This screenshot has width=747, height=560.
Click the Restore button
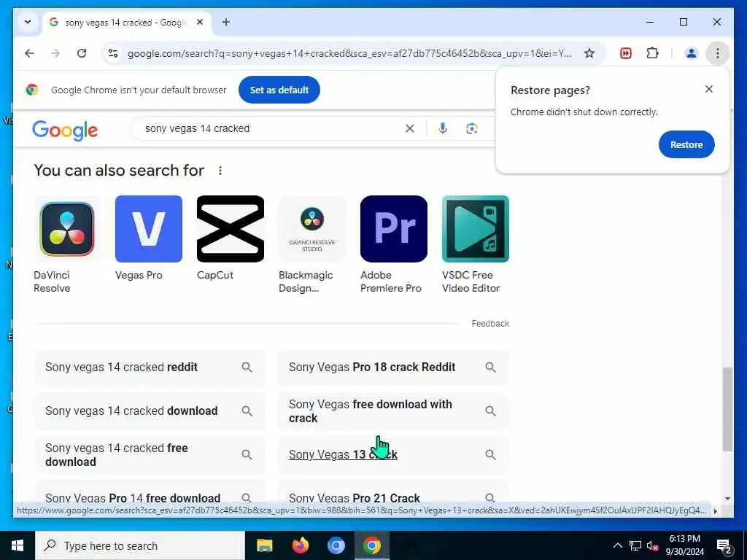[686, 144]
